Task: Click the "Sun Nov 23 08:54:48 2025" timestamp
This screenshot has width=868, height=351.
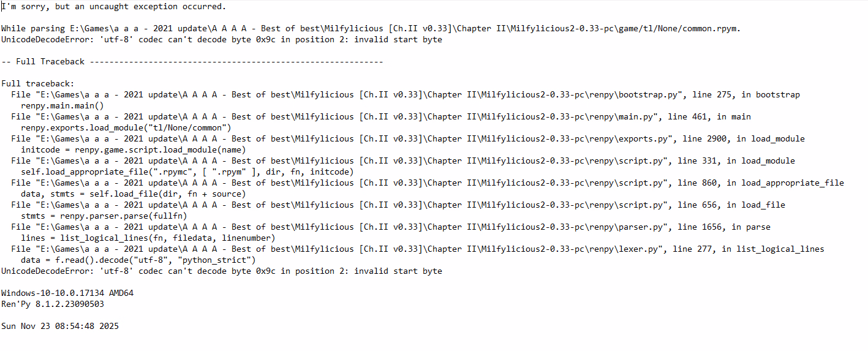Action: [x=60, y=326]
